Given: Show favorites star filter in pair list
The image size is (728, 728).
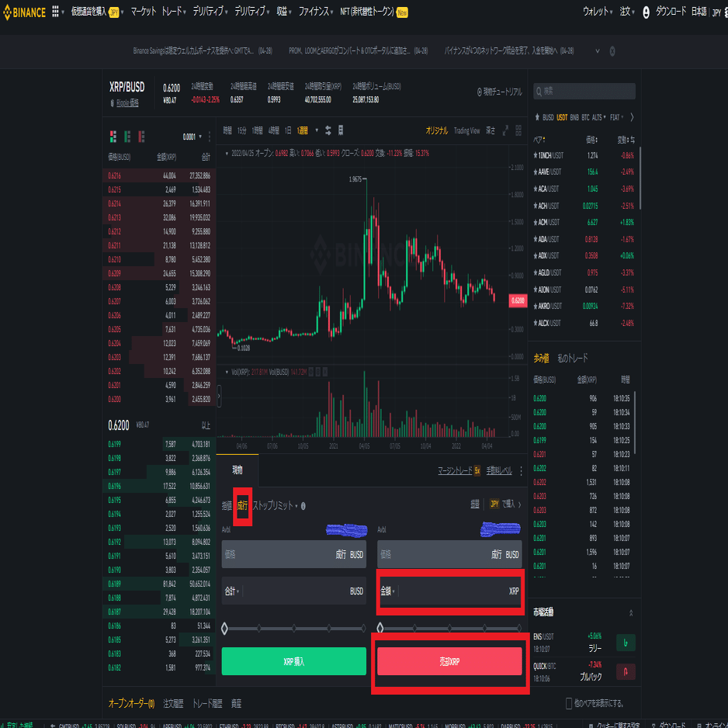Looking at the screenshot, I should point(537,117).
